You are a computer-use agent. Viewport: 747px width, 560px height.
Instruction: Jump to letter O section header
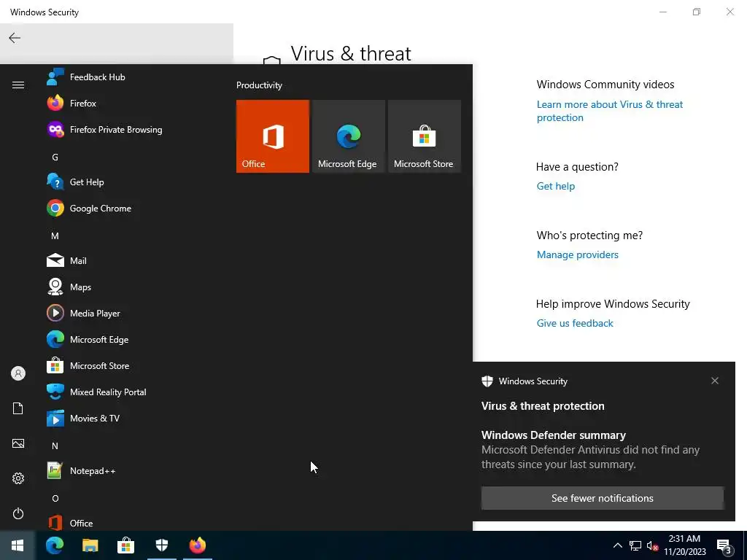click(55, 498)
